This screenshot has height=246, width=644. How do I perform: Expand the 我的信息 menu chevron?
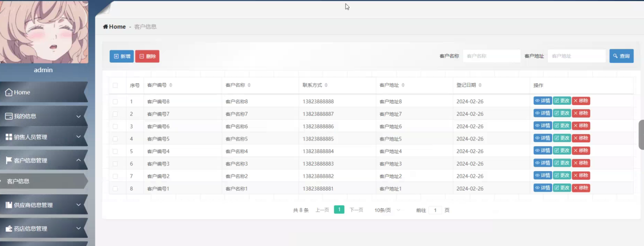click(78, 116)
